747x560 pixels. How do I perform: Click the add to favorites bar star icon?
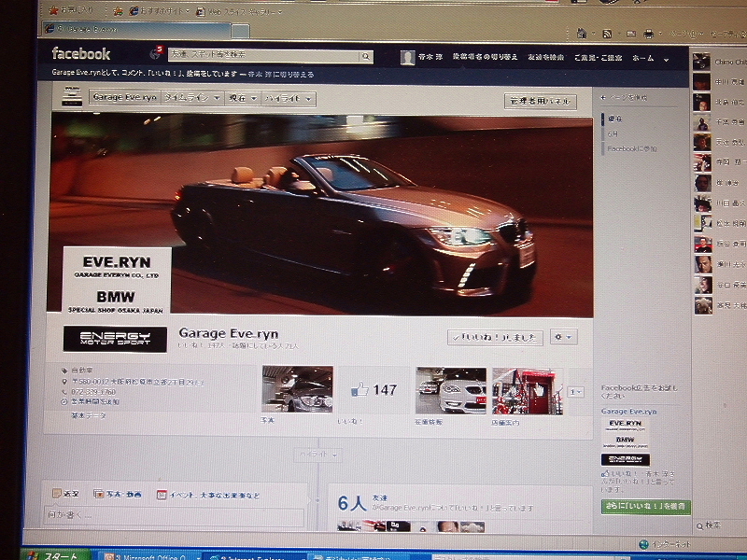pos(119,11)
